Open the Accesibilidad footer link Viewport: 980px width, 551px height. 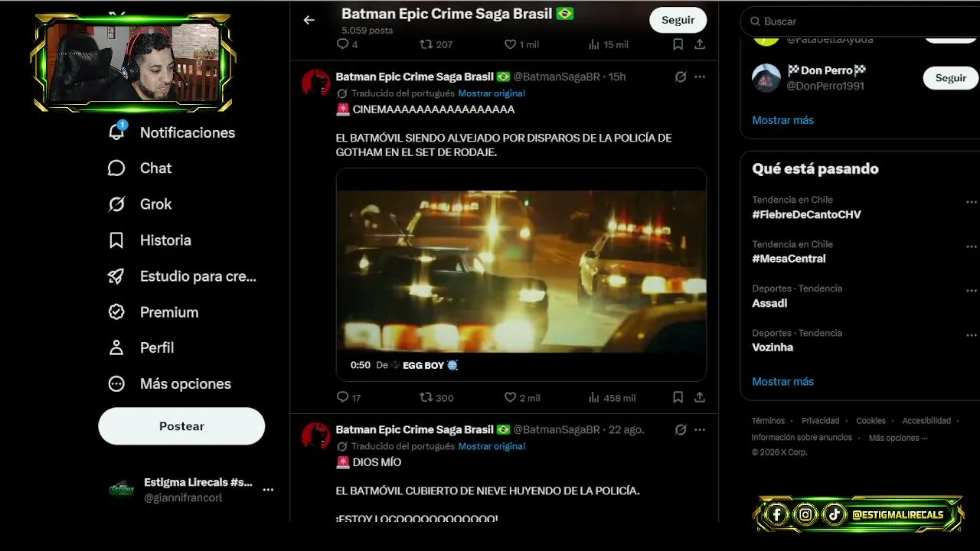(926, 421)
